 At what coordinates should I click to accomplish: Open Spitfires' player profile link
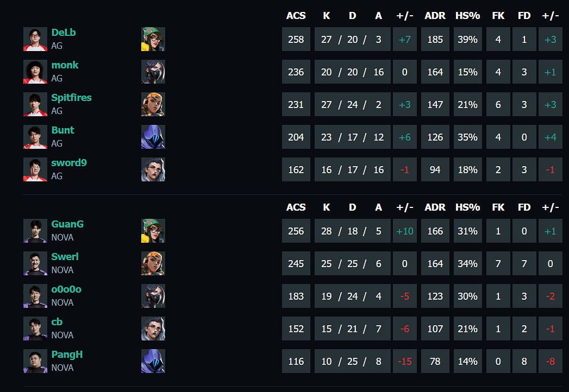pyautogui.click(x=71, y=98)
